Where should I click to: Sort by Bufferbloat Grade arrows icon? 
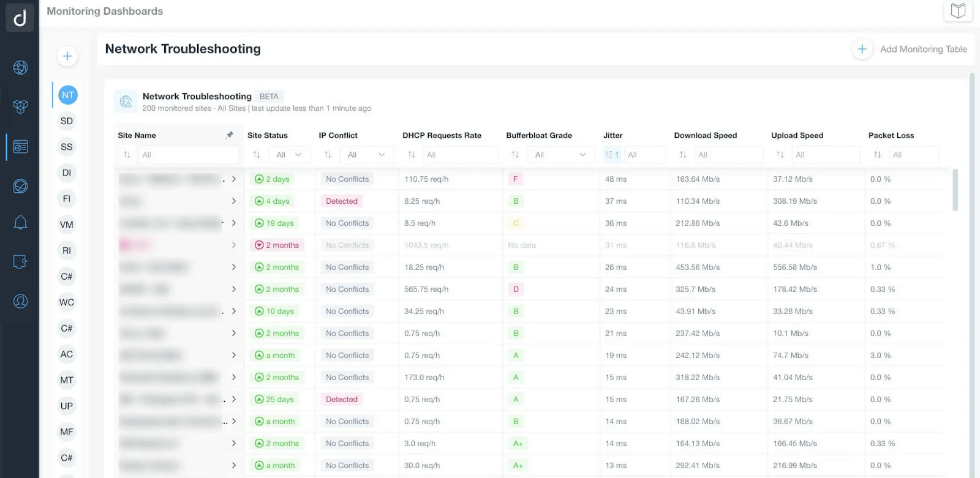(x=515, y=155)
